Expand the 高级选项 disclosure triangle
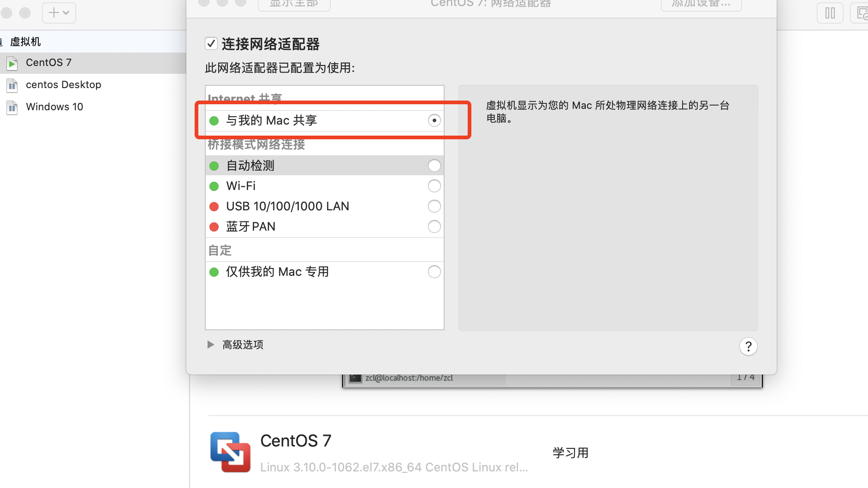The width and height of the screenshot is (868, 488). (x=211, y=345)
